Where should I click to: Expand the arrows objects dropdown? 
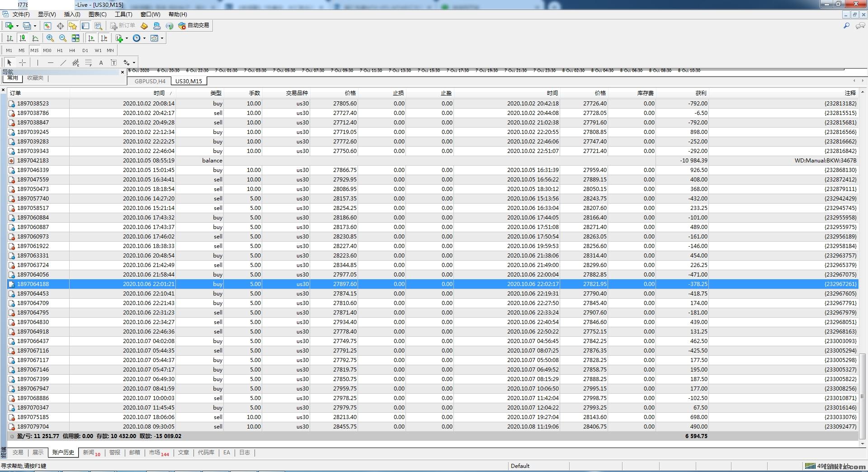(x=134, y=63)
